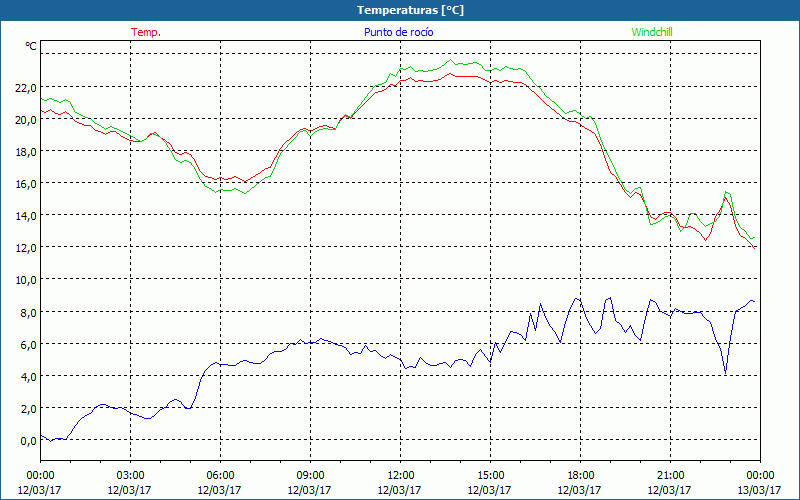Click the 06:00 time axis label
This screenshot has width=800, height=500.
click(x=220, y=476)
